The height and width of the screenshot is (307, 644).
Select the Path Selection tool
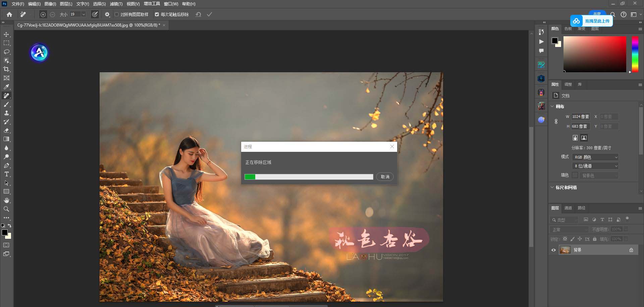[6, 183]
